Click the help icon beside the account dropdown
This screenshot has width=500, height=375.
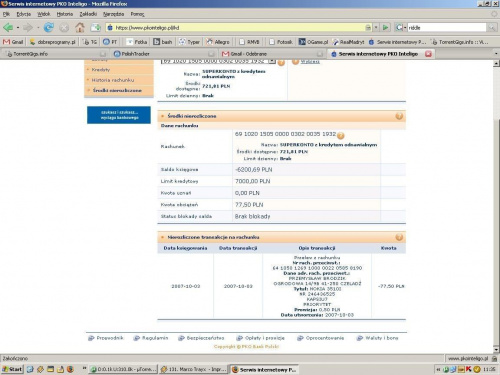pos(281,62)
